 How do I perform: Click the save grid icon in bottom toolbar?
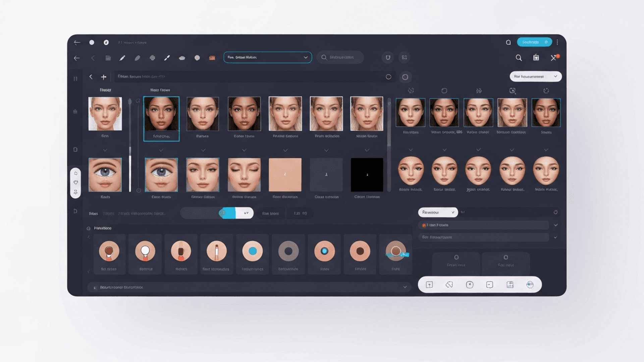point(510,285)
